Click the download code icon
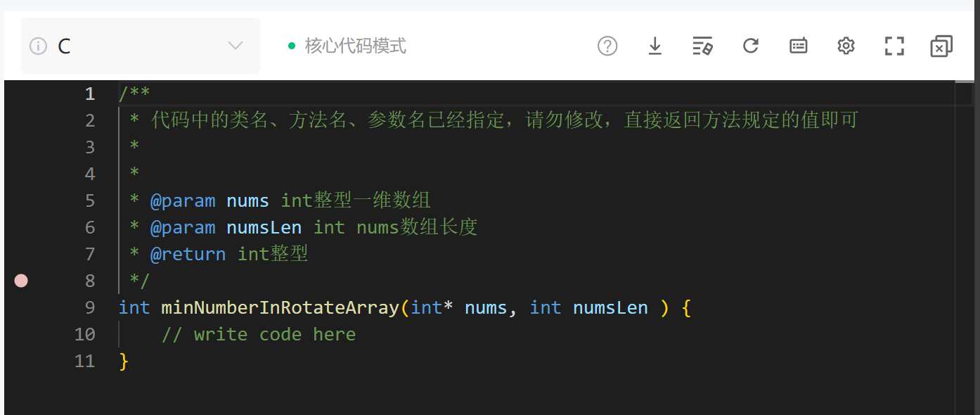Image resolution: width=980 pixels, height=415 pixels. pyautogui.click(x=655, y=46)
